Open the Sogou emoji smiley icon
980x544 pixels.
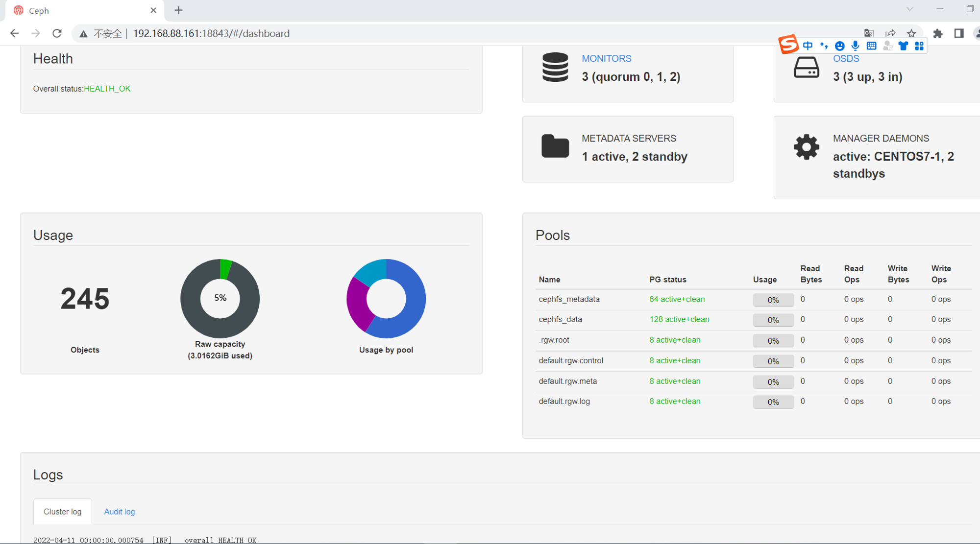[x=839, y=46]
